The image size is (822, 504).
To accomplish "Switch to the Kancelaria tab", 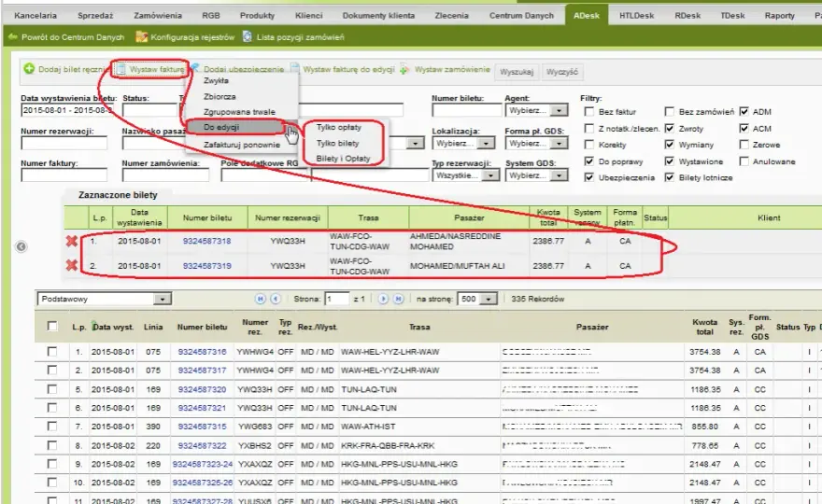I will 35,15.
